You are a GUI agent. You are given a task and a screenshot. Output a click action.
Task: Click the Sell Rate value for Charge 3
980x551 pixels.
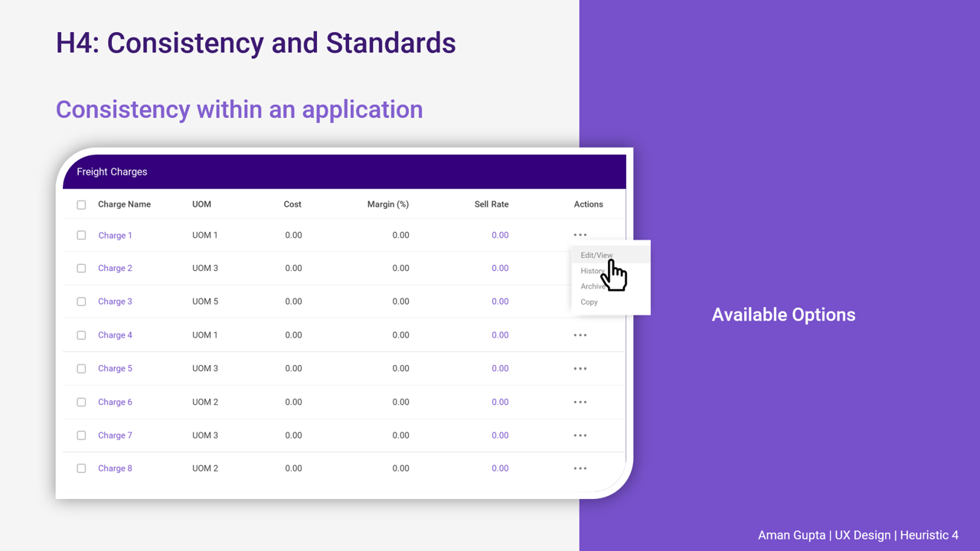coord(500,302)
